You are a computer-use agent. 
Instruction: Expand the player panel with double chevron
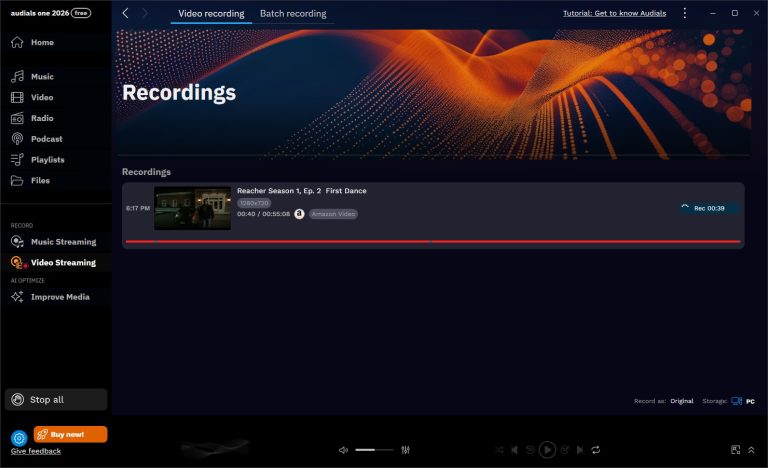pyautogui.click(x=751, y=450)
